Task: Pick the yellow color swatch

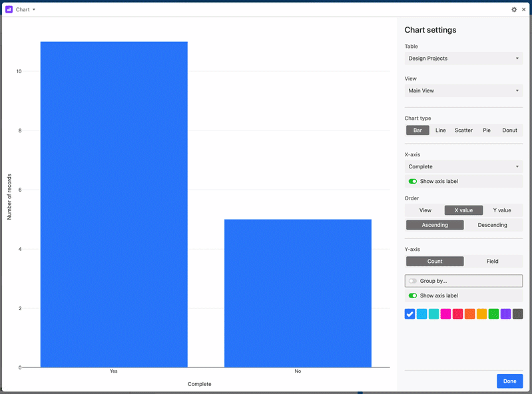Action: point(481,314)
